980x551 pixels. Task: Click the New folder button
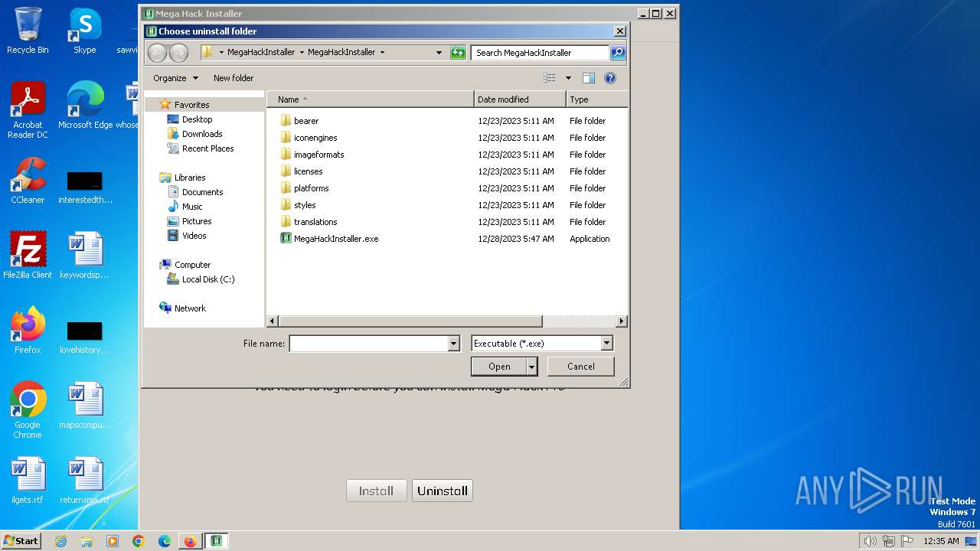(234, 78)
